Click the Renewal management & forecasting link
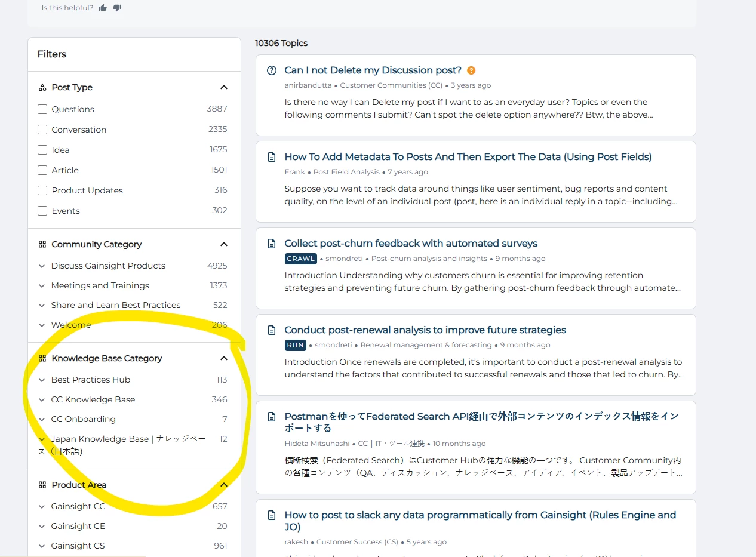756x557 pixels. pyautogui.click(x=426, y=345)
